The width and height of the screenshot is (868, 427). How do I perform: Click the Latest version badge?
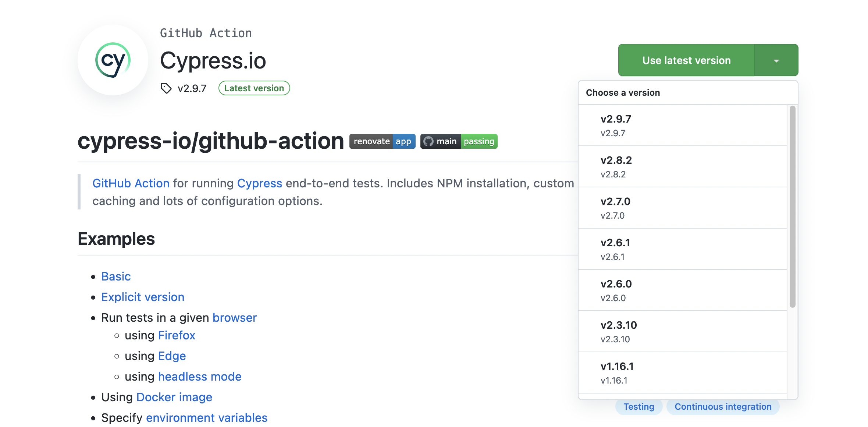tap(254, 88)
